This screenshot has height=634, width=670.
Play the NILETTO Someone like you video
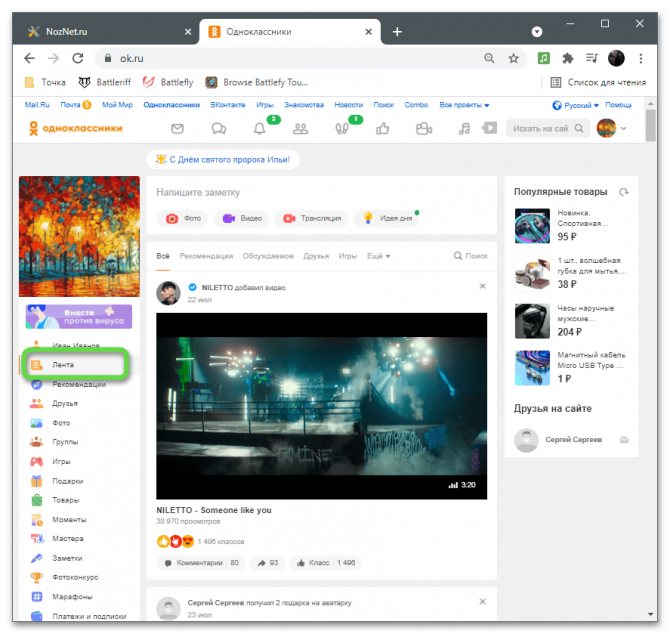point(321,406)
